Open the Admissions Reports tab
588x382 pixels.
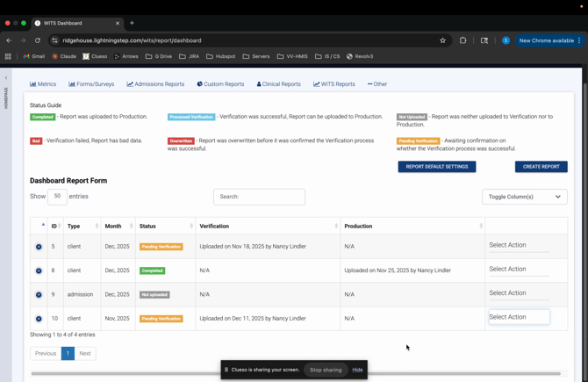(x=155, y=84)
